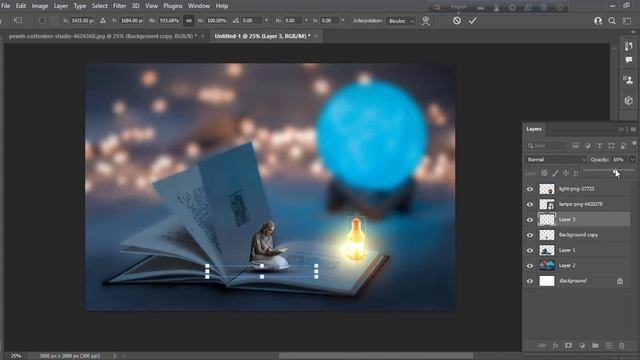The width and height of the screenshot is (640, 360).
Task: Click the Opacity percentage field
Action: tap(619, 160)
